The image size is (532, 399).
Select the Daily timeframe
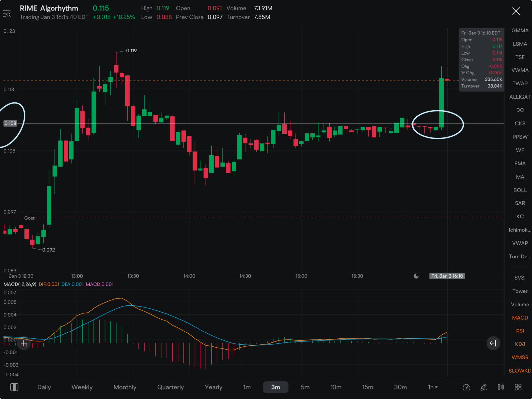(x=44, y=387)
